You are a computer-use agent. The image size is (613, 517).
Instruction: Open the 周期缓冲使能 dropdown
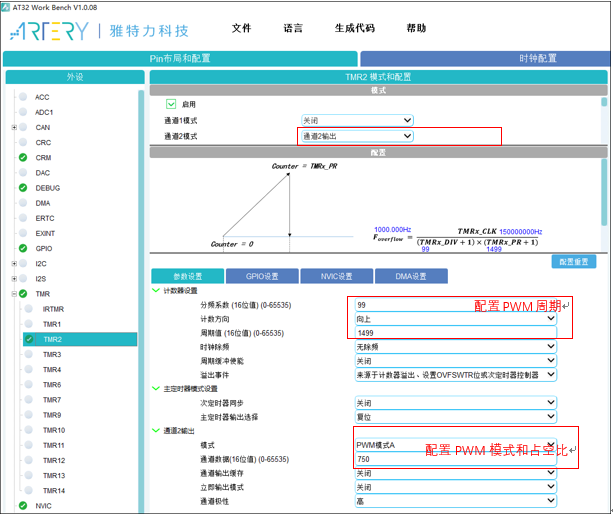tap(455, 361)
